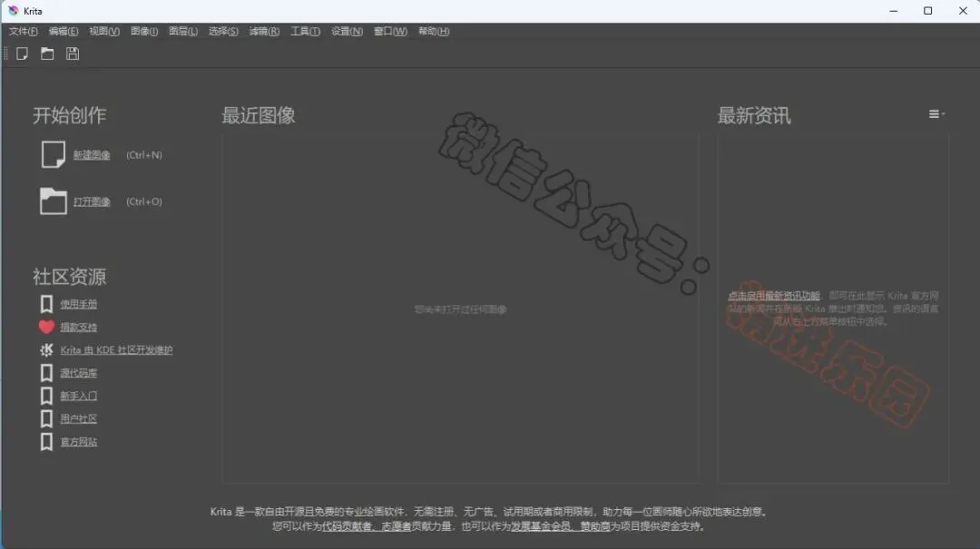980x549 pixels.
Task: Open the 源代码库 link
Action: pos(79,373)
